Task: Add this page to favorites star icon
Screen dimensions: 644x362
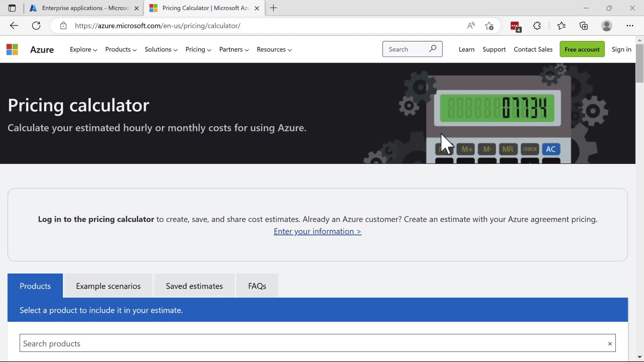Action: (489, 26)
